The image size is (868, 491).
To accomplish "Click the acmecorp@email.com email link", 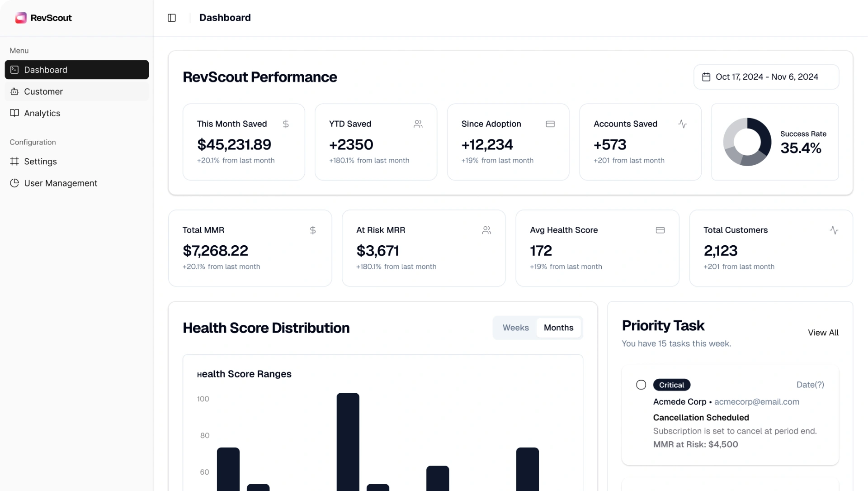I will [x=757, y=402].
